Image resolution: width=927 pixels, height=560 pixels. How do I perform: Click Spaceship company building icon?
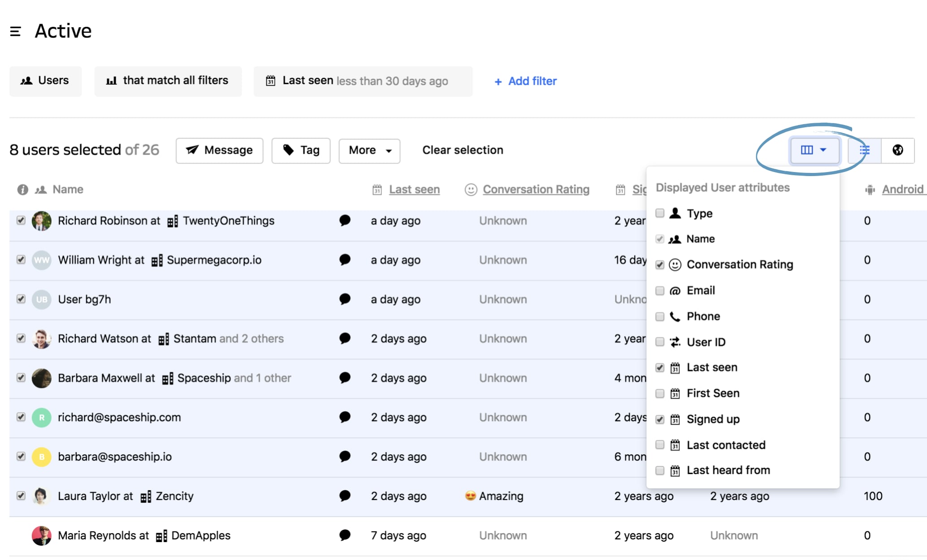click(168, 379)
